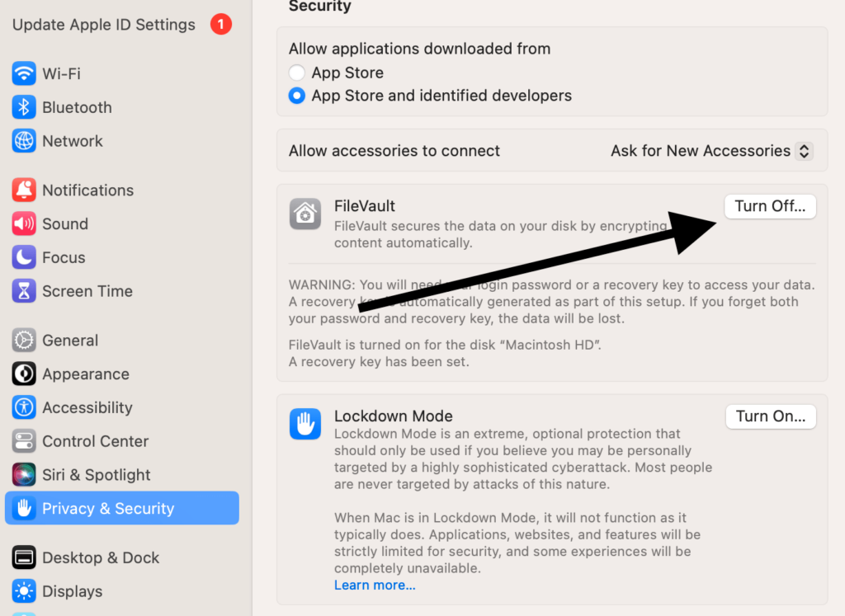Open Focus moon icon
Screen dimensions: 845x616
(x=24, y=257)
